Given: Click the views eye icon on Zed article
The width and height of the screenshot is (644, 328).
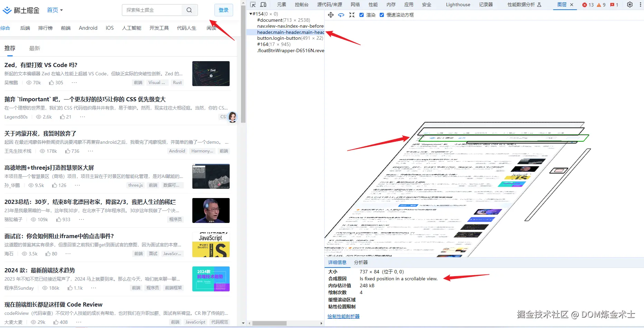Looking at the screenshot, I should (x=29, y=83).
